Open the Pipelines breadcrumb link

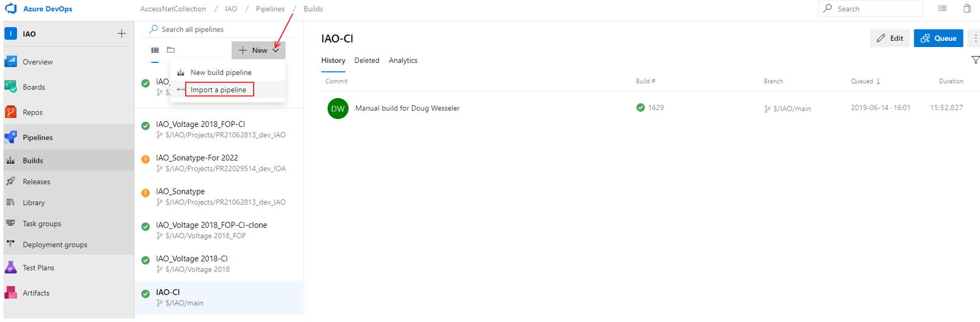270,9
